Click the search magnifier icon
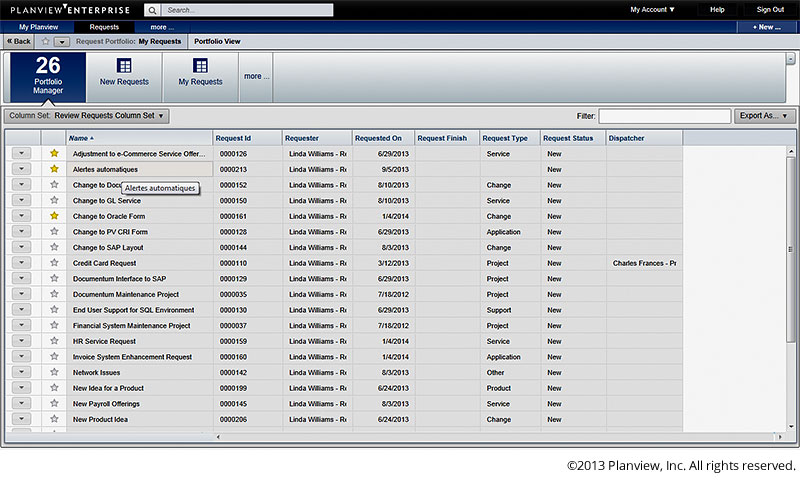800x480 pixels. pyautogui.click(x=152, y=10)
